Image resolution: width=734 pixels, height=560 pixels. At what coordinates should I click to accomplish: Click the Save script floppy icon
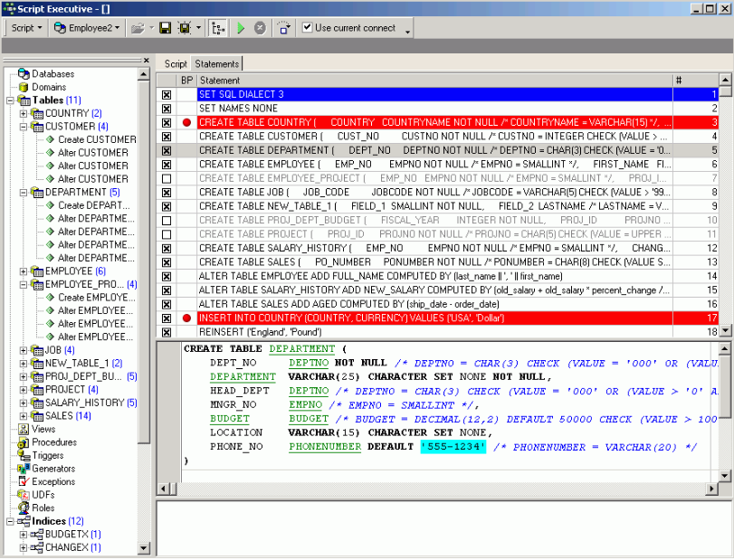coord(165,28)
